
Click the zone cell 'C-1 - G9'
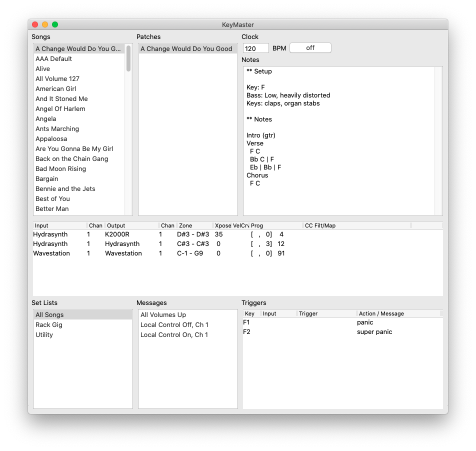190,253
